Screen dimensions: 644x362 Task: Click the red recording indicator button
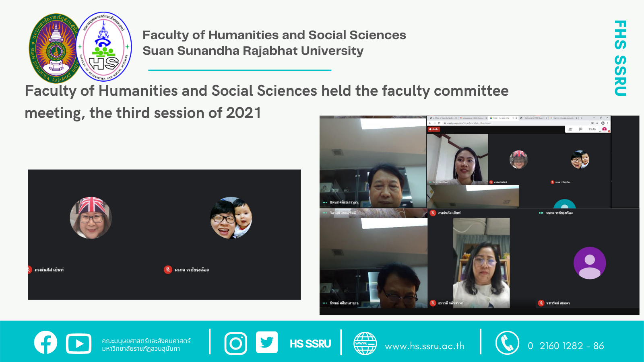[x=434, y=130]
